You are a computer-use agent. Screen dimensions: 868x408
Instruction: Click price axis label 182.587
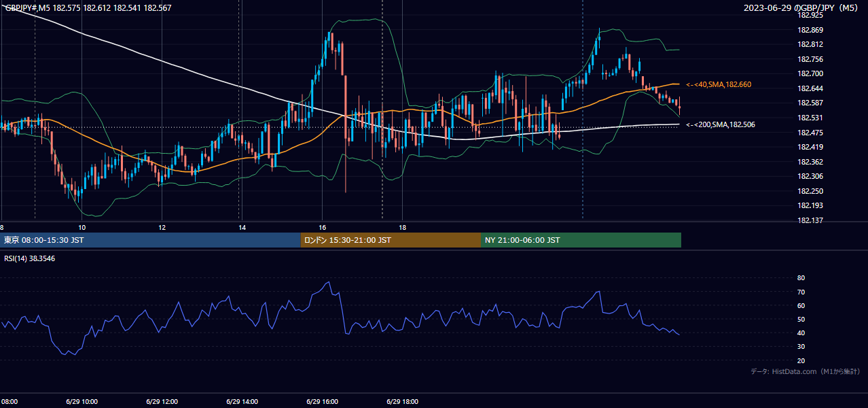tap(810, 103)
